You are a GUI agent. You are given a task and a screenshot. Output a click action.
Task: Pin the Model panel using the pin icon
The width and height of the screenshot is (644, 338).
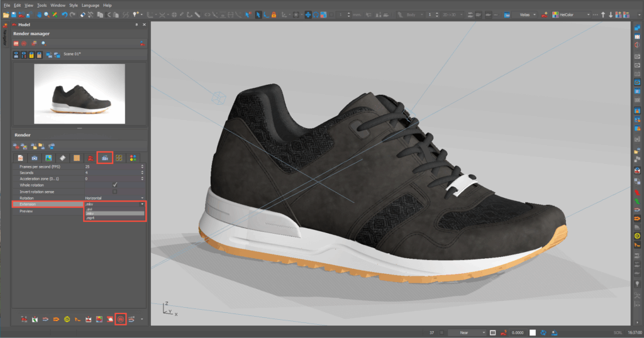coord(136,25)
